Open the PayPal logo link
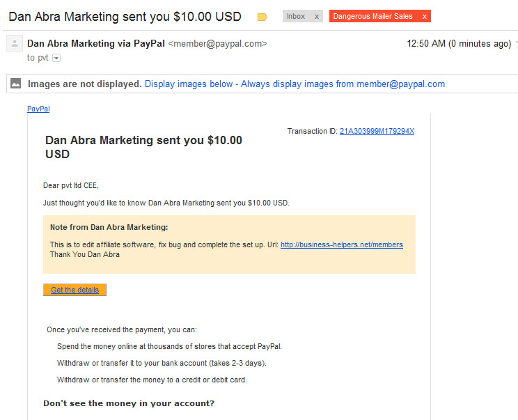Viewport: 518px width, 420px height. (x=38, y=109)
